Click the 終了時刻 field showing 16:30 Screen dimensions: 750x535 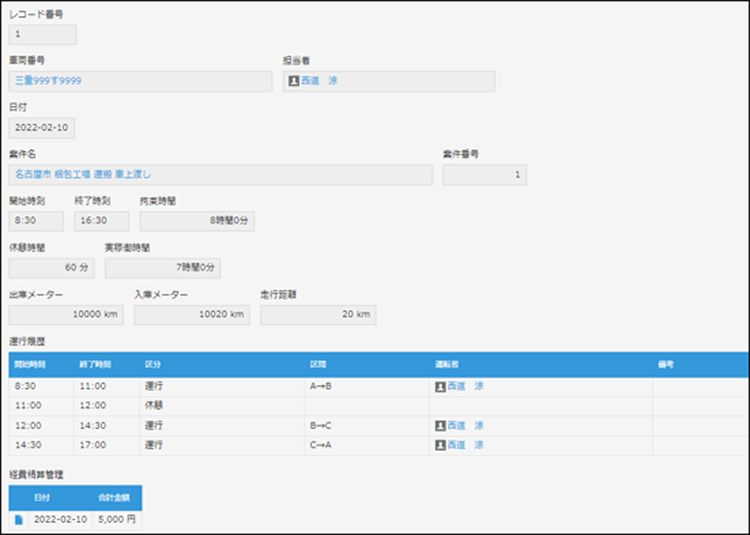101,220
